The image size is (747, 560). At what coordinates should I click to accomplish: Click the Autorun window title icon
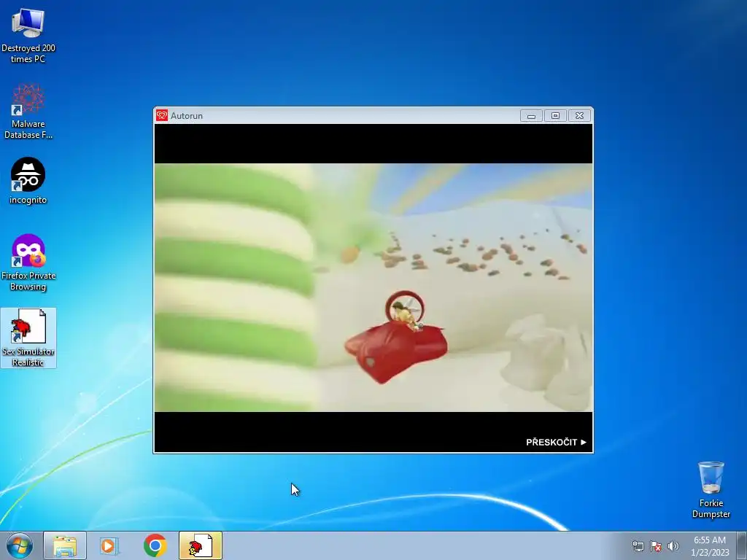[x=162, y=115]
